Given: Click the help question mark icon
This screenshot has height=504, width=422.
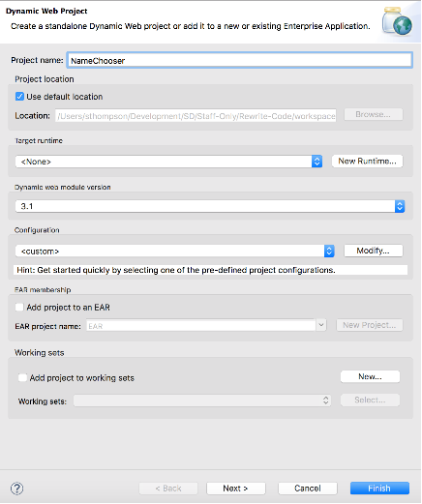Looking at the screenshot, I should click(16, 489).
